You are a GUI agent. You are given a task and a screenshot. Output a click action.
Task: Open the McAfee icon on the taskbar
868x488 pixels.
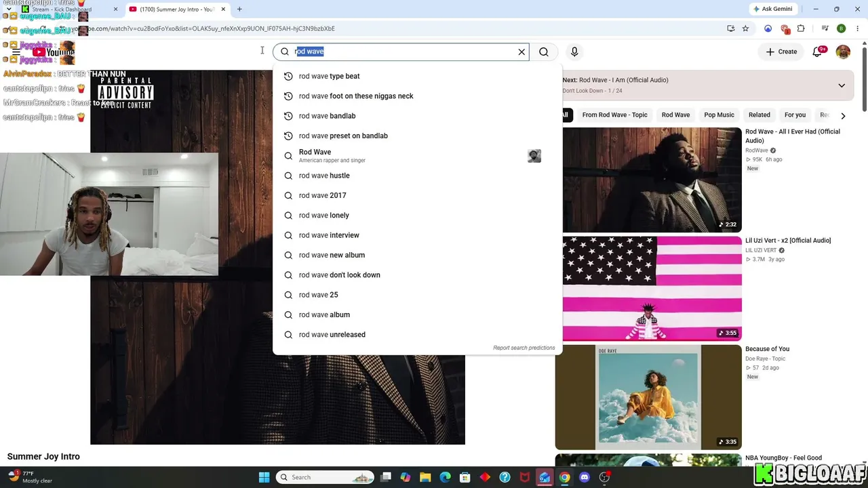[525, 477]
